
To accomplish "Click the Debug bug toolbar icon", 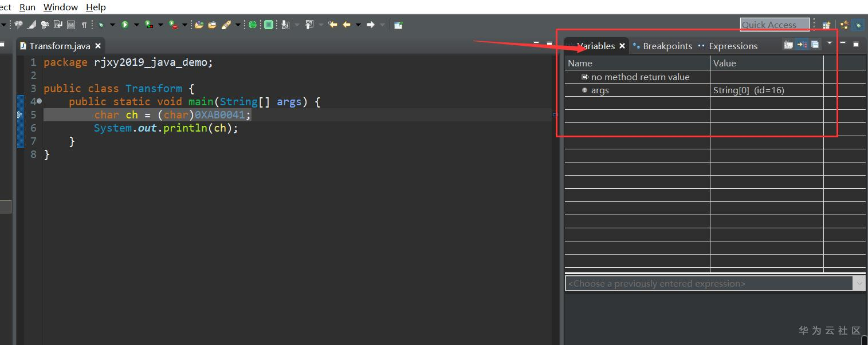I will [x=100, y=25].
